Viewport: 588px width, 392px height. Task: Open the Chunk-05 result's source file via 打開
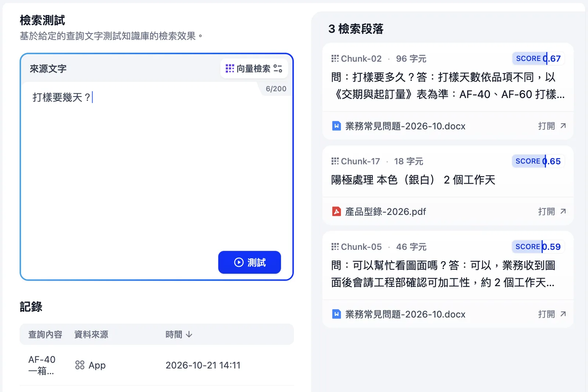(552, 314)
